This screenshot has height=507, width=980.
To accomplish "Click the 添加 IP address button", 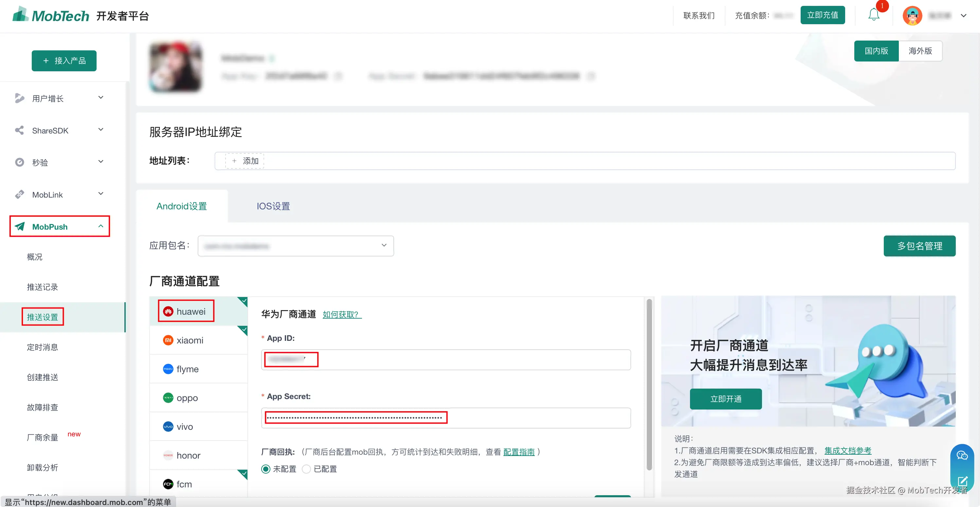I will tap(245, 161).
